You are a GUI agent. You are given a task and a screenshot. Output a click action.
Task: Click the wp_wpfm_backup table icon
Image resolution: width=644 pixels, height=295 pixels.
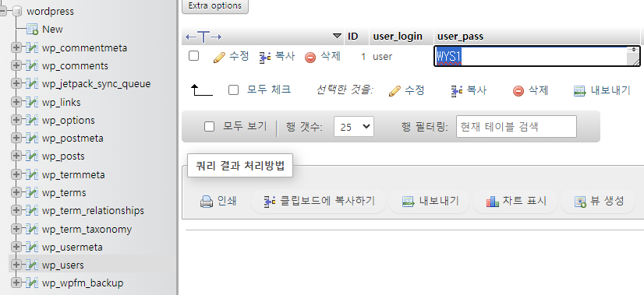coord(32,283)
